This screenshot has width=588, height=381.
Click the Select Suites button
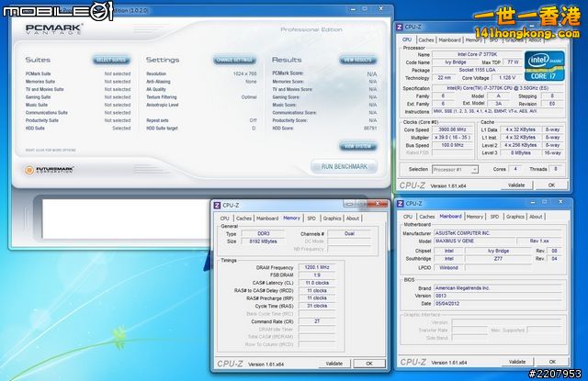coord(110,60)
